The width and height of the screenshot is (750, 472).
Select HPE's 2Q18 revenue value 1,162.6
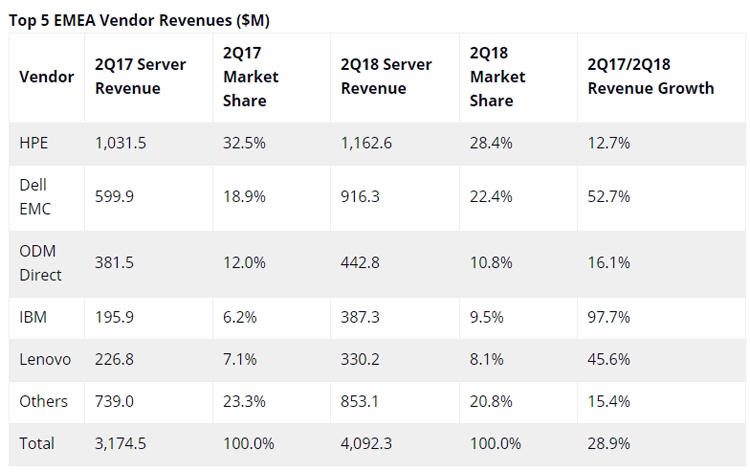(366, 143)
